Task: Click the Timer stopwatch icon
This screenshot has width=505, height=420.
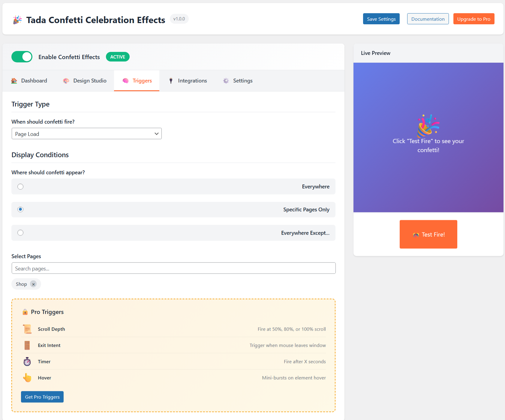Action: pos(27,361)
